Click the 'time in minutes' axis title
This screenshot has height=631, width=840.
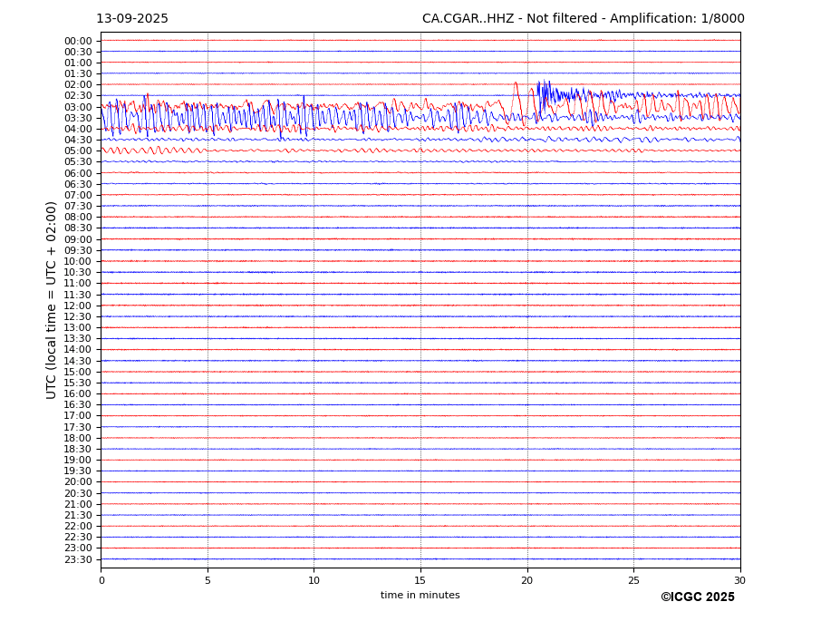point(420,595)
